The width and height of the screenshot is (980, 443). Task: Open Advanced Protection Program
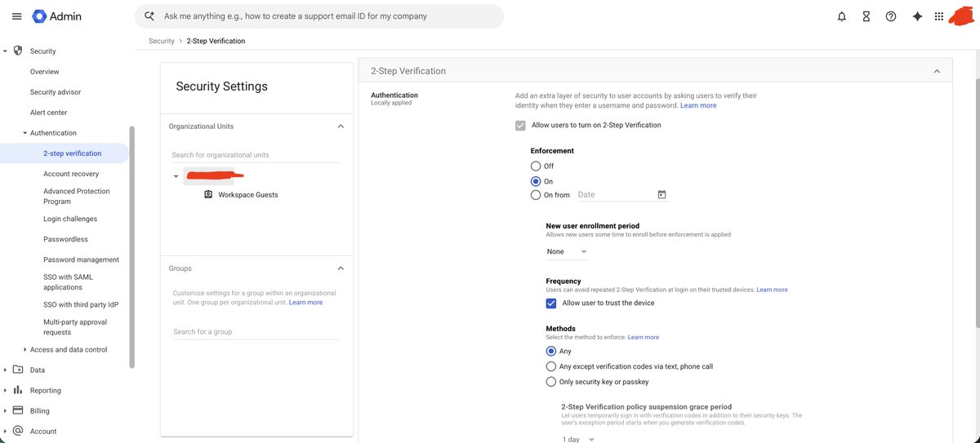pos(77,196)
